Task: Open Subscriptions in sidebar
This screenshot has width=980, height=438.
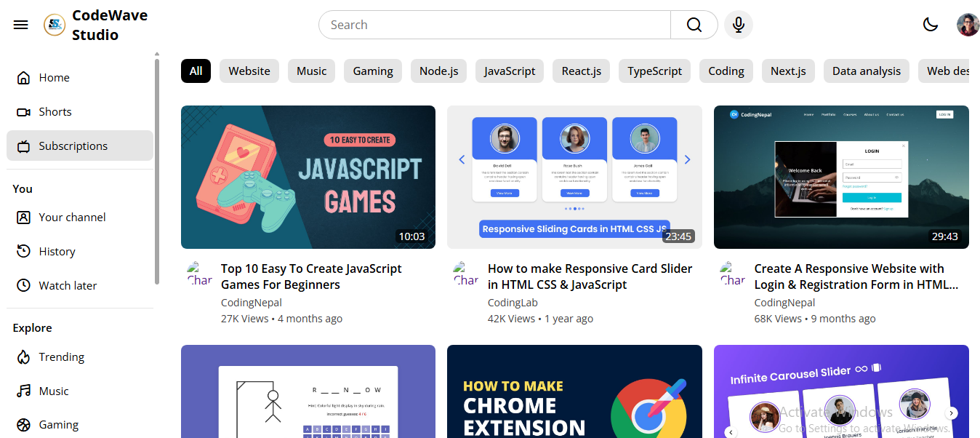Action: 80,146
